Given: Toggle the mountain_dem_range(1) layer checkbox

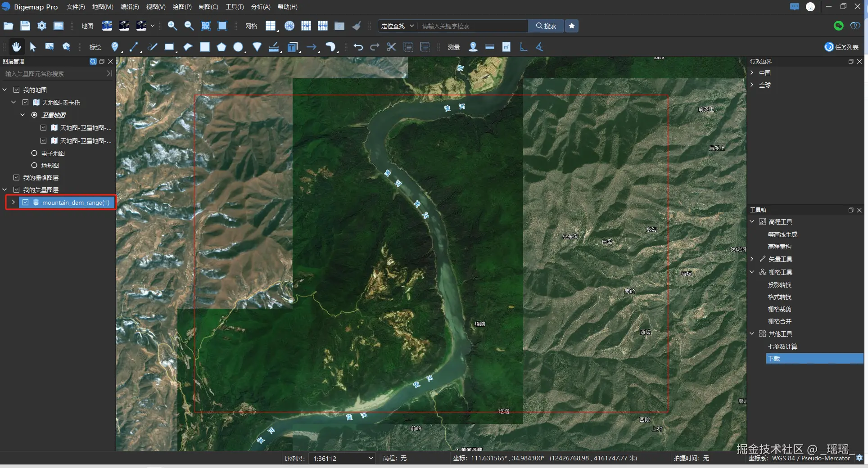Looking at the screenshot, I should click(x=25, y=202).
